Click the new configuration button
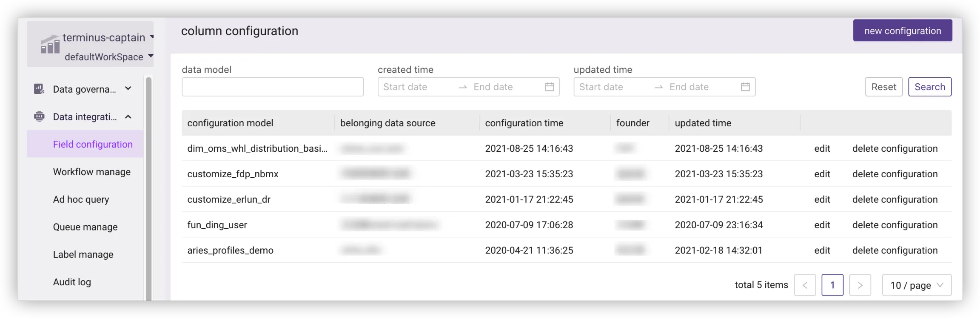This screenshot has width=980, height=318. tap(903, 31)
